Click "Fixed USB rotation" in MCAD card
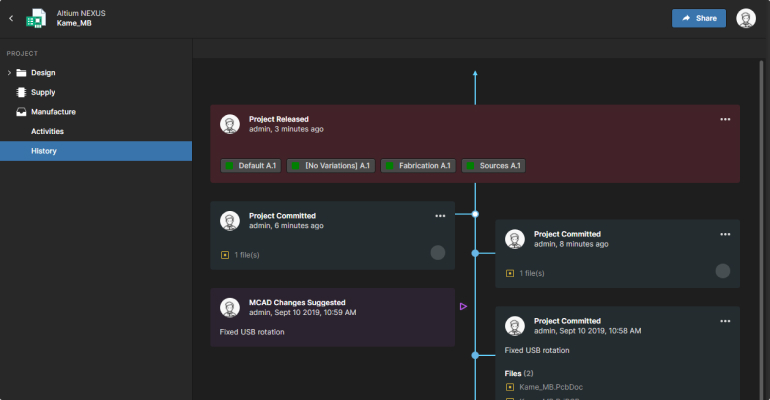Viewport: 770px width, 400px height. [x=252, y=332]
